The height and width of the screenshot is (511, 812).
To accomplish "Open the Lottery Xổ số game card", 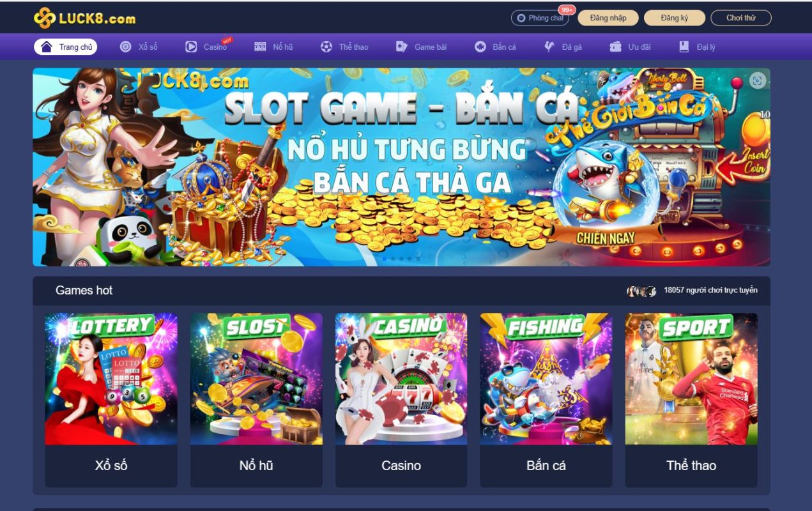I will pos(111,400).
